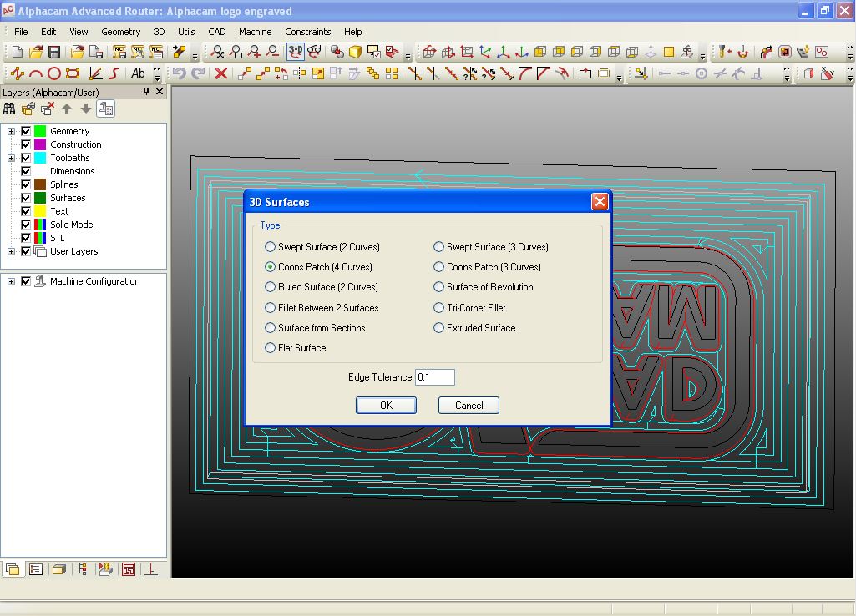Click the Open folder icon
This screenshot has width=856, height=616.
point(36,52)
